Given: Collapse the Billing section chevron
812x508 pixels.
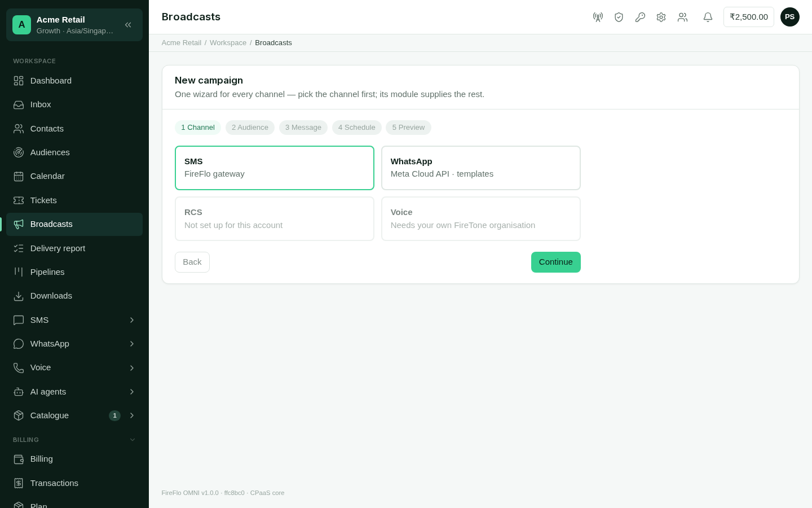Looking at the screenshot, I should point(133,440).
